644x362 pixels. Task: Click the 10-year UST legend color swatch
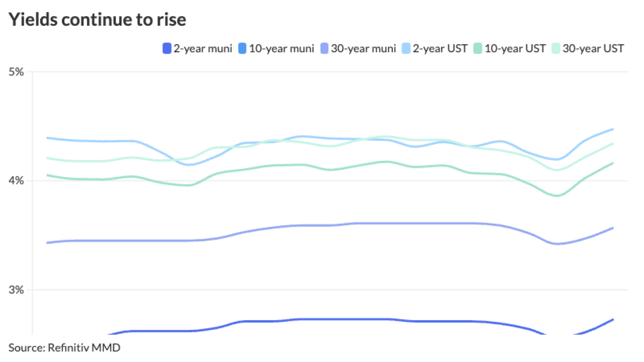(x=477, y=49)
